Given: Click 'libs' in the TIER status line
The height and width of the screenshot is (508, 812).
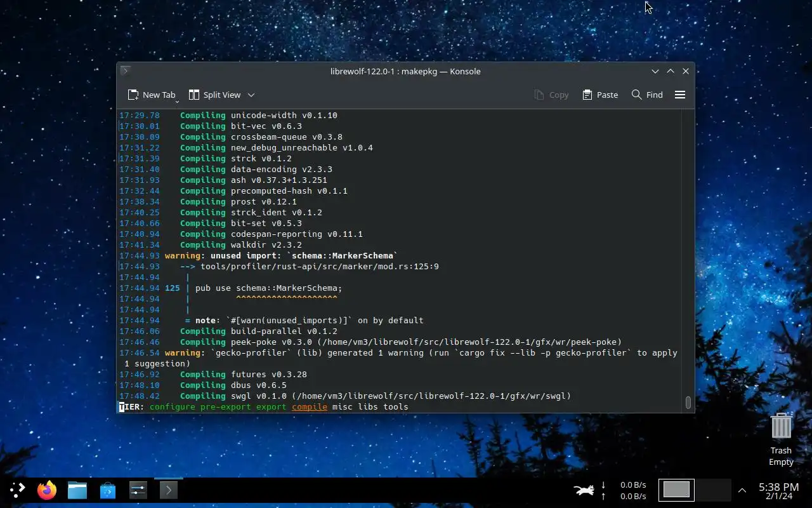Looking at the screenshot, I should (x=368, y=406).
